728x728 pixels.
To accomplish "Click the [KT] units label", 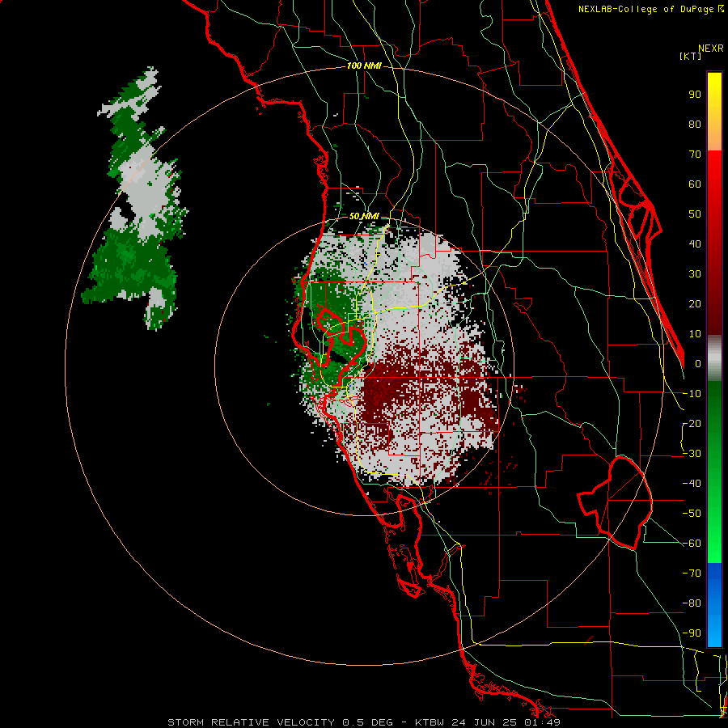I will pos(690,56).
